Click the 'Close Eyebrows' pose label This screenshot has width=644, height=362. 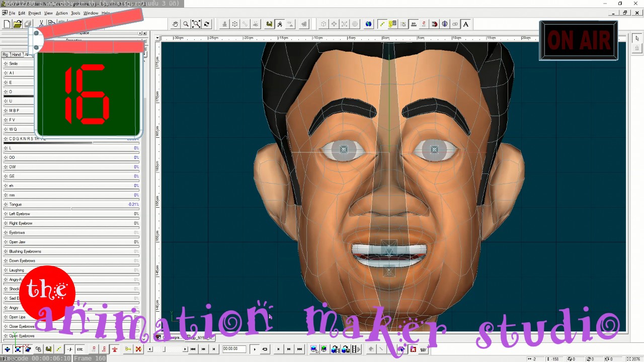coord(22,327)
